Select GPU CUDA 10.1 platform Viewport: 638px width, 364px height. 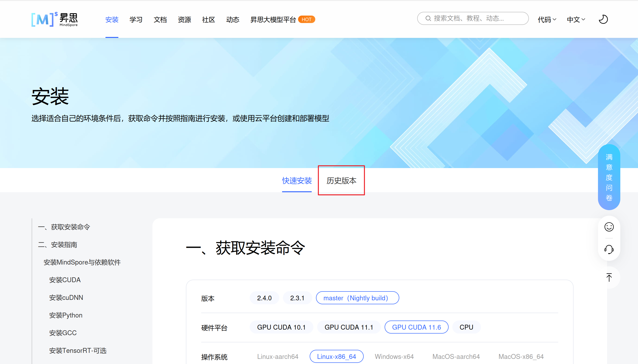(281, 327)
